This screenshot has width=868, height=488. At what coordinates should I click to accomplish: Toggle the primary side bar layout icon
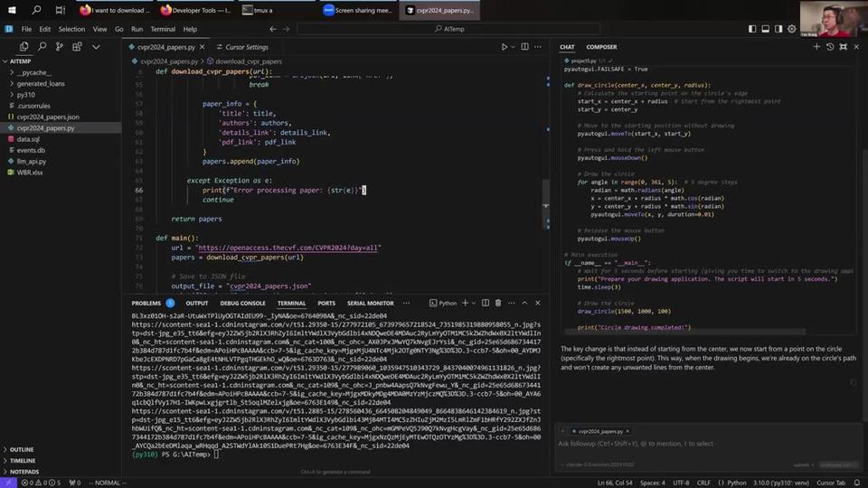(x=751, y=29)
